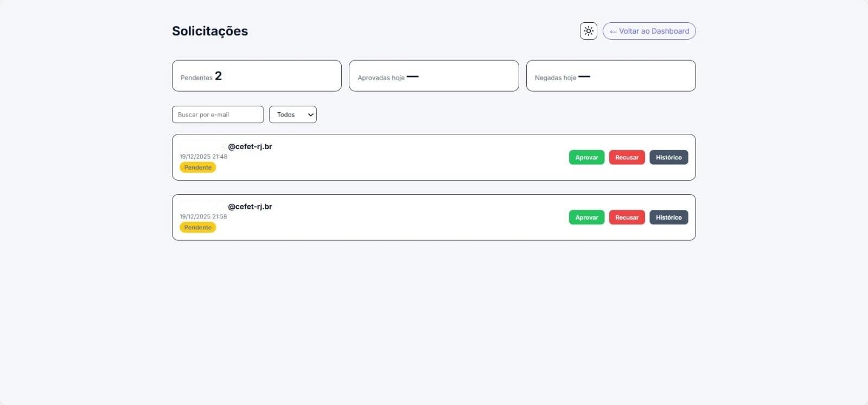
Task: Click the Pendente badge on the first request
Action: point(198,168)
